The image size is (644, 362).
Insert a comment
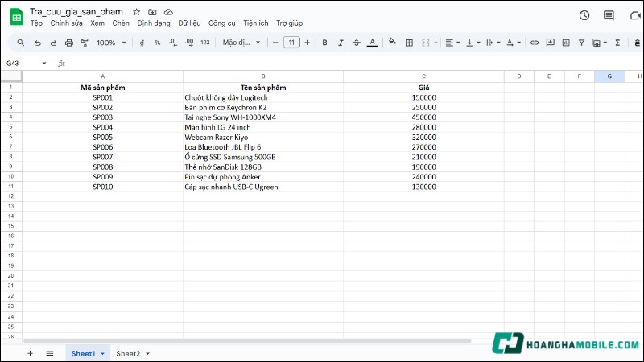[550, 43]
